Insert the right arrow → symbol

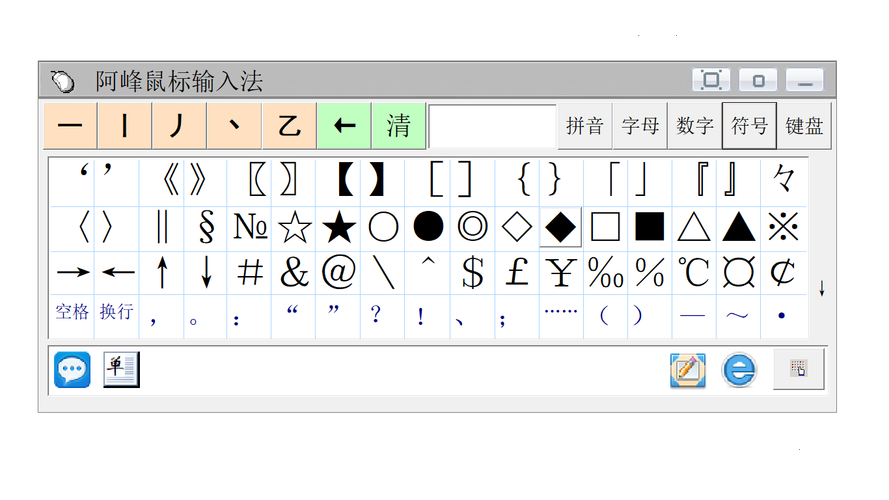(x=73, y=273)
